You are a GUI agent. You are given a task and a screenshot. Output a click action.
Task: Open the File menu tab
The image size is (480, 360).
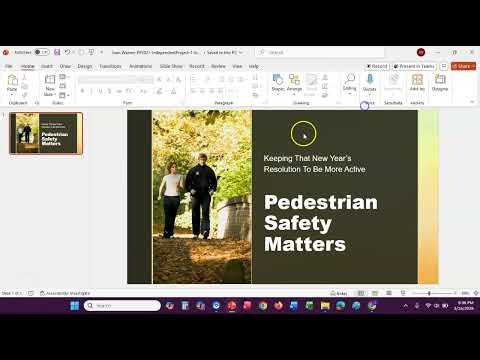click(x=9, y=66)
